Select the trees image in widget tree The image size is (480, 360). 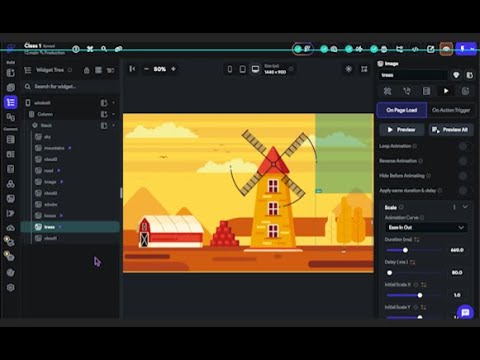pyautogui.click(x=70, y=227)
